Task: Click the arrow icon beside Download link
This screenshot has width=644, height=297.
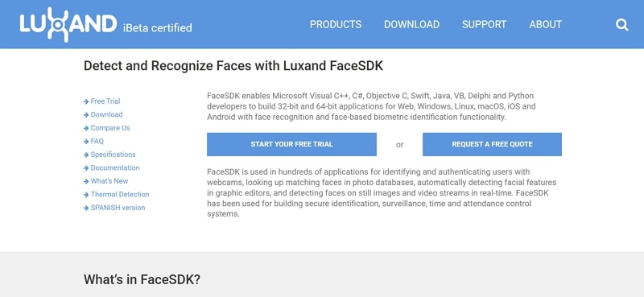Action: (86, 115)
